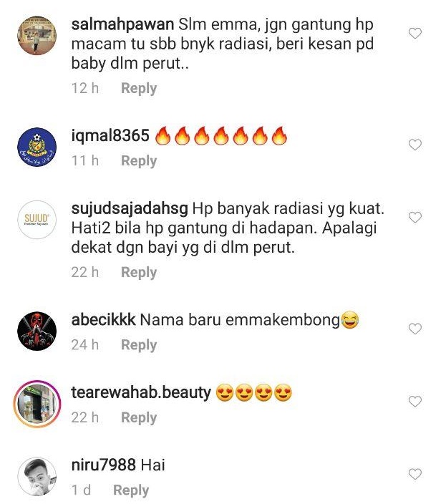Like salmahpawan's comment with the heart
This screenshot has height=504, width=446.
[x=415, y=33]
